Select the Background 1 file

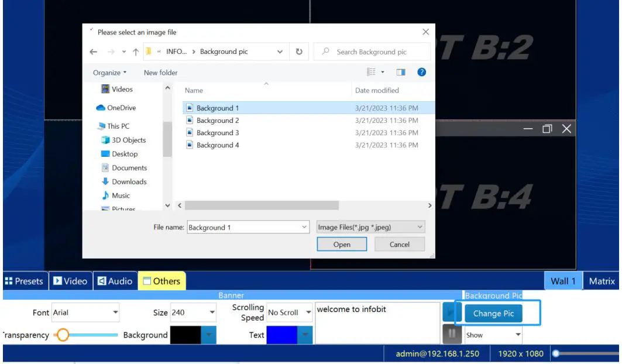click(308, 108)
